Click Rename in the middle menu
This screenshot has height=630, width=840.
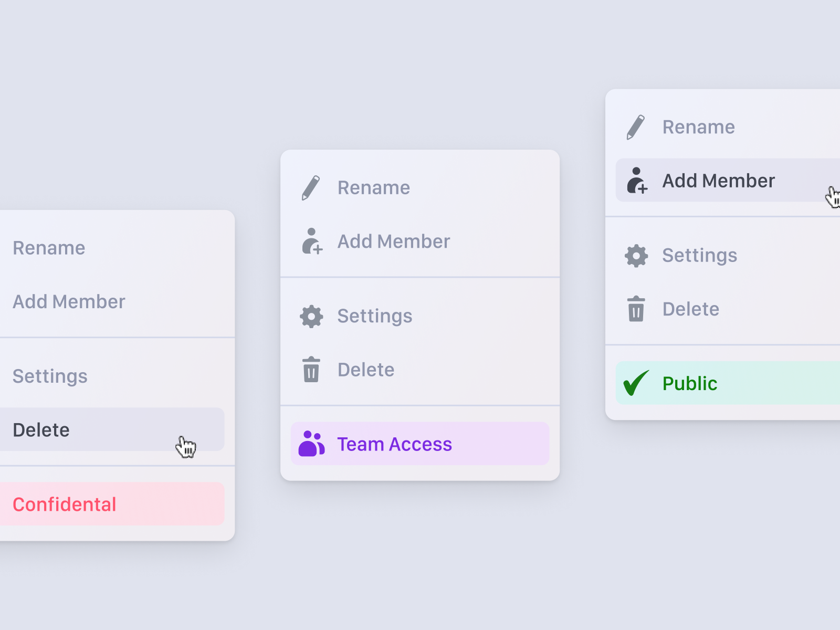click(374, 187)
